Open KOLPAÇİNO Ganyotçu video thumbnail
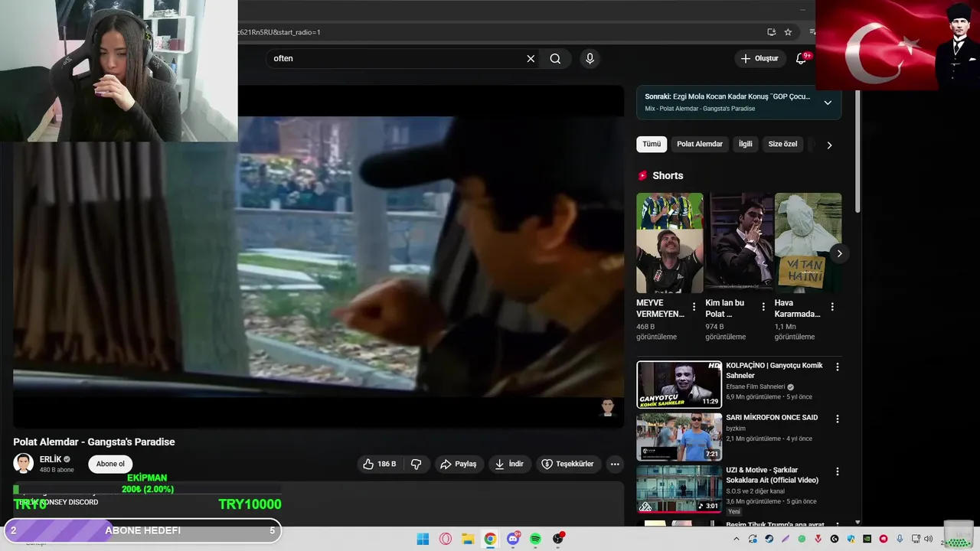980x551 pixels. 679,384
